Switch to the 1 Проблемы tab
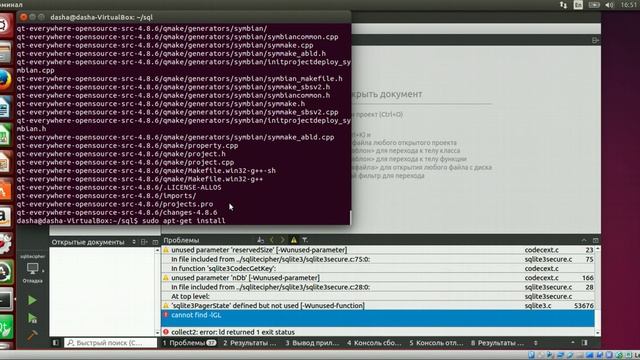The height and width of the screenshot is (360, 640). (189, 343)
